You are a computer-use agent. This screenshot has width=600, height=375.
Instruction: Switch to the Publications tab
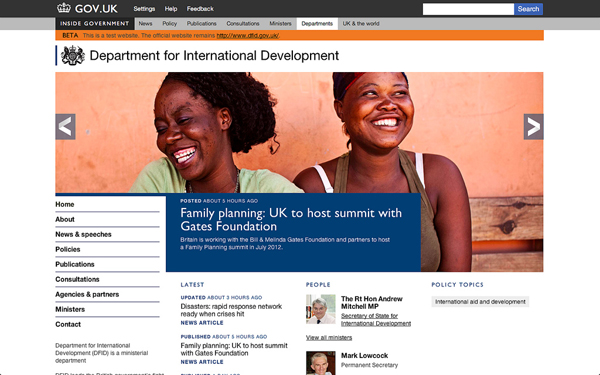202,24
